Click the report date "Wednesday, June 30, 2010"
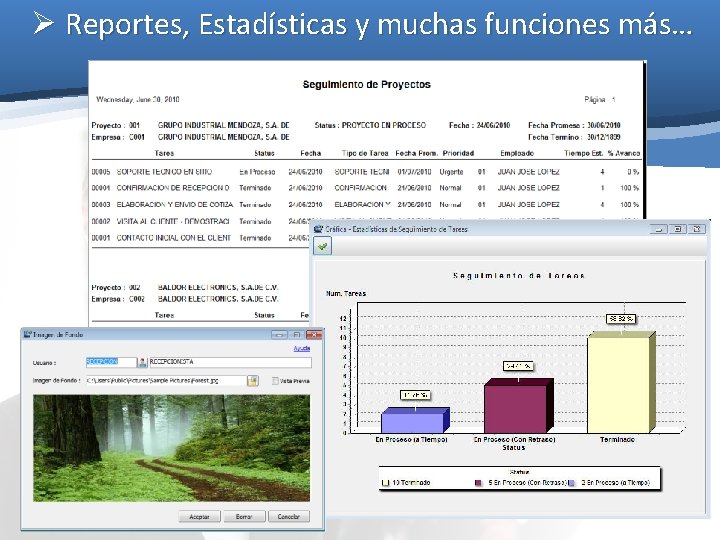720x540 pixels. pyautogui.click(x=138, y=99)
